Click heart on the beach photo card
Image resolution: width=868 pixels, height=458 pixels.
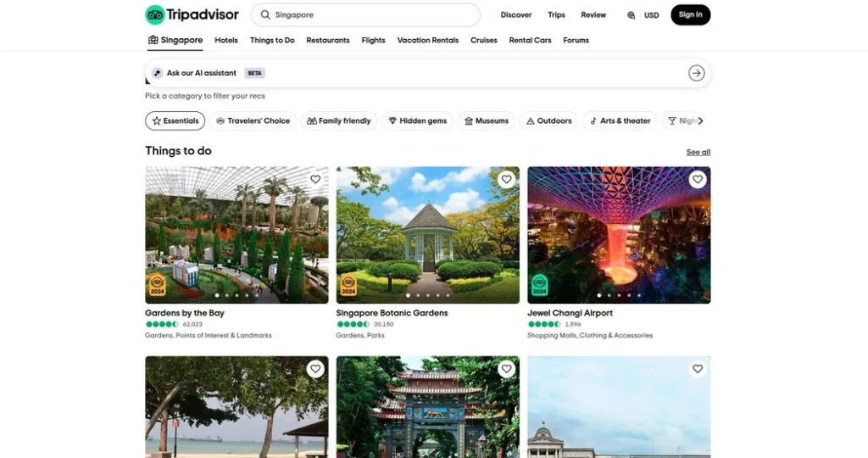coord(315,369)
